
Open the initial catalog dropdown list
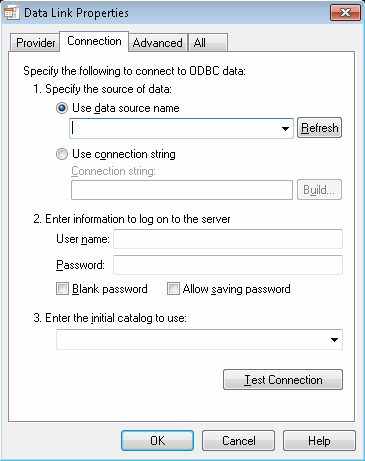click(334, 340)
